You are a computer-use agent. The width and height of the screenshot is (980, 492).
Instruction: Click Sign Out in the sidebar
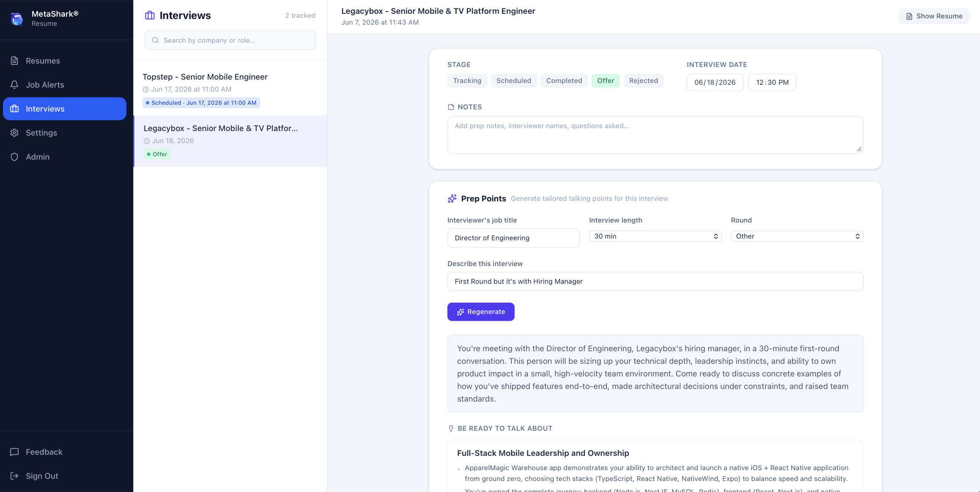click(x=65, y=476)
